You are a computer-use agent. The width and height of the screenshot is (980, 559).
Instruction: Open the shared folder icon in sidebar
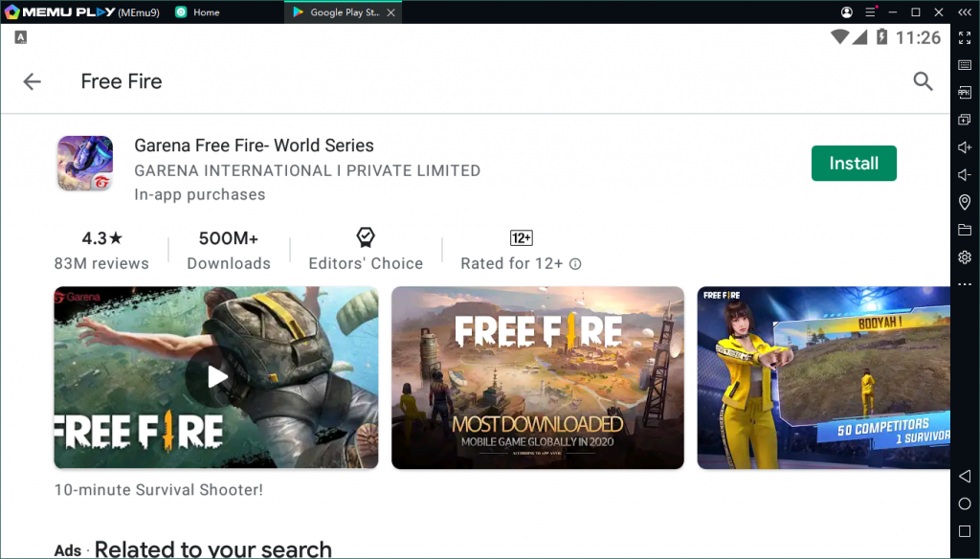click(x=965, y=230)
